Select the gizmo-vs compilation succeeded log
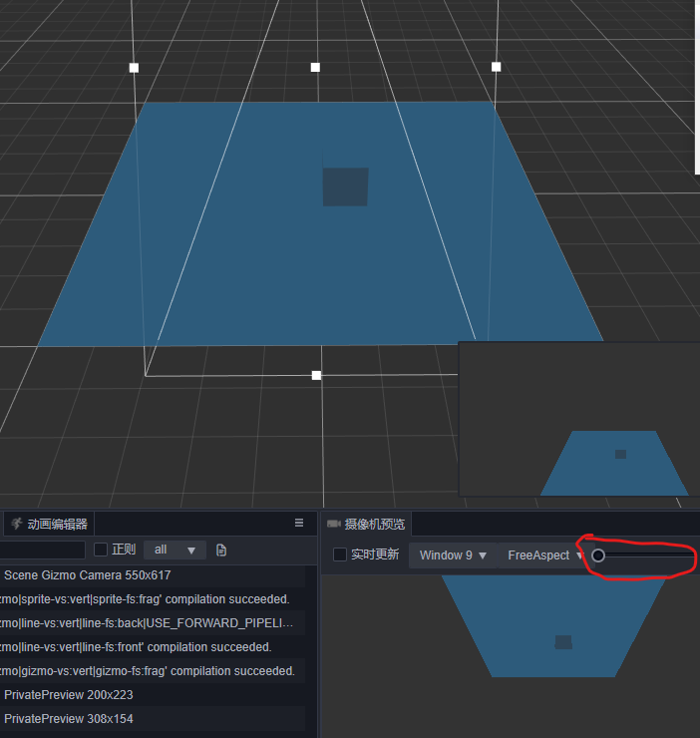 tap(153, 671)
